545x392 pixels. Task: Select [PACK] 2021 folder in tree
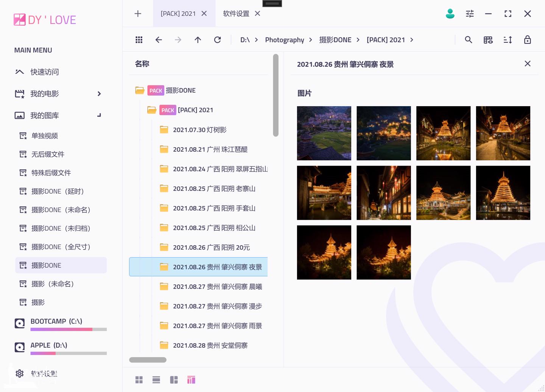point(195,110)
